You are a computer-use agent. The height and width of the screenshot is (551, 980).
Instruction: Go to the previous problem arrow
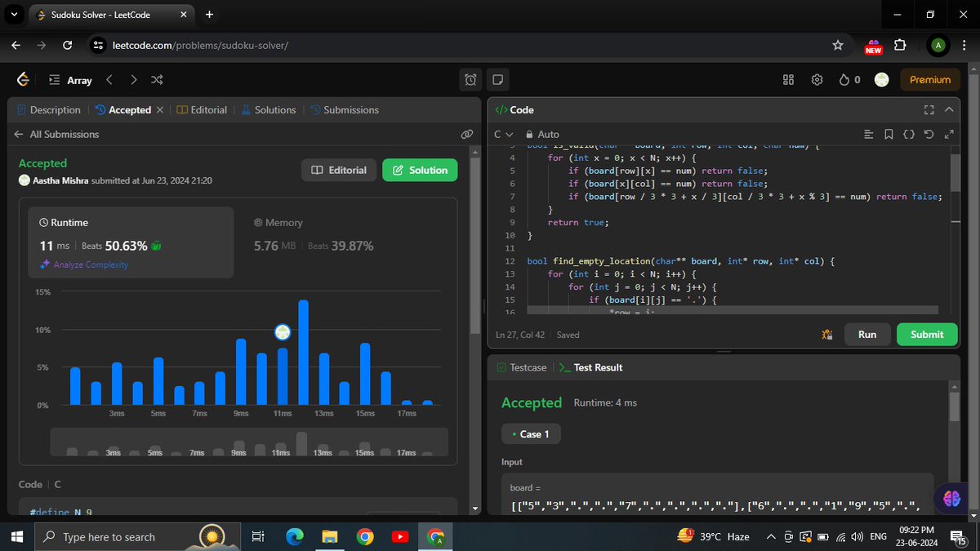pyautogui.click(x=110, y=80)
